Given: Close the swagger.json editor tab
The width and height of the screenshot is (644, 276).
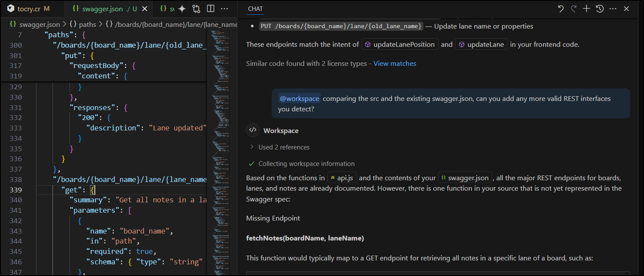Looking at the screenshot, I should [x=145, y=9].
